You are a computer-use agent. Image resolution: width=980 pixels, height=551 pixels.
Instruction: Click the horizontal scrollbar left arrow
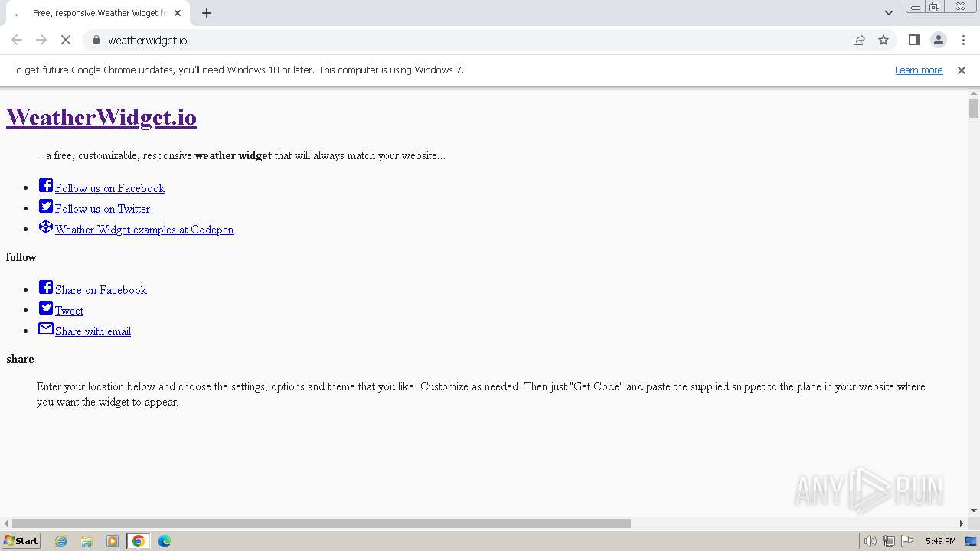[x=6, y=523]
